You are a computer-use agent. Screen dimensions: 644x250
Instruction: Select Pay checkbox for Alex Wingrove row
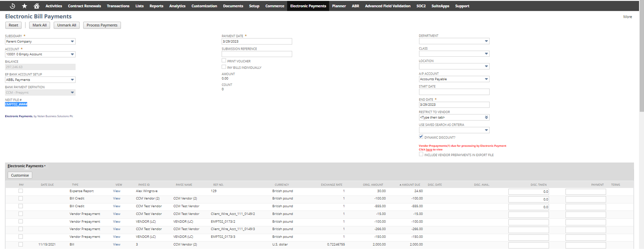pyautogui.click(x=21, y=191)
